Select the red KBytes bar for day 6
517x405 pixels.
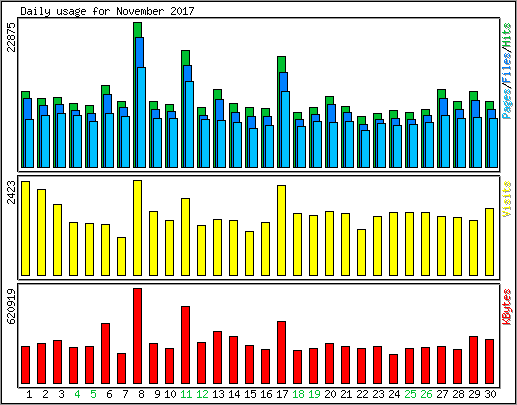[106, 353]
